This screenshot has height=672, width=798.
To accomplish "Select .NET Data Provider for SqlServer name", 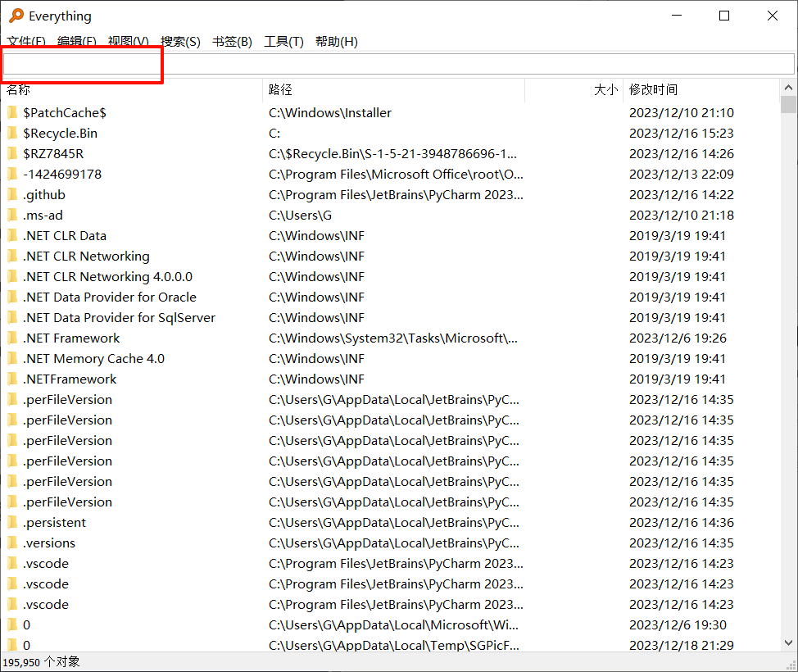I will click(119, 318).
